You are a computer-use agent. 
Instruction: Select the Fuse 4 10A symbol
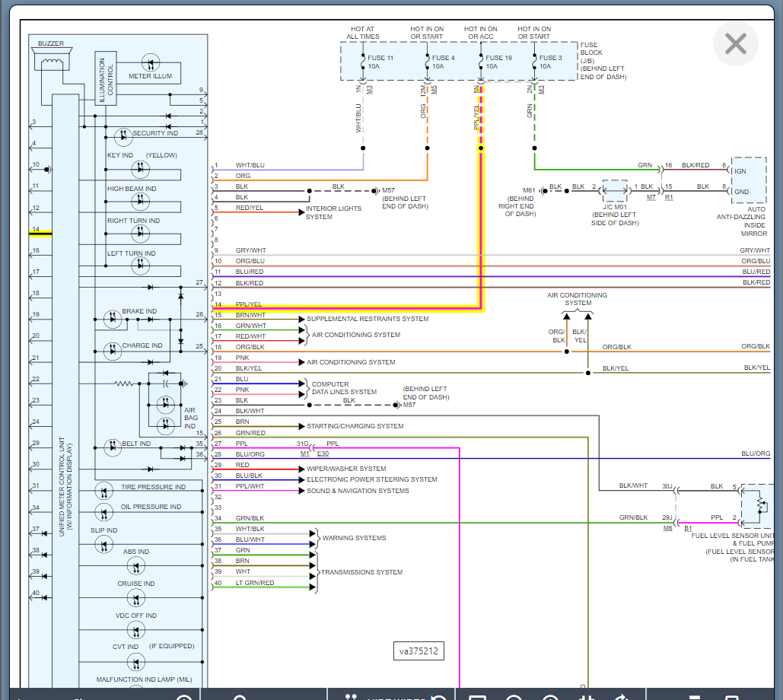428,62
